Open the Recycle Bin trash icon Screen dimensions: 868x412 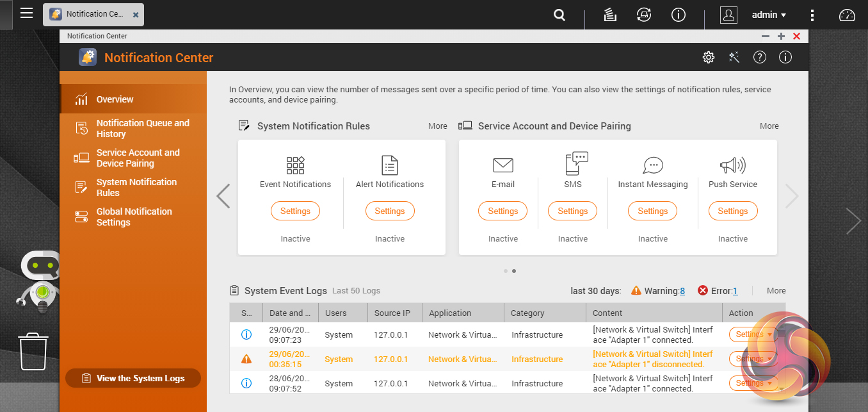34,351
